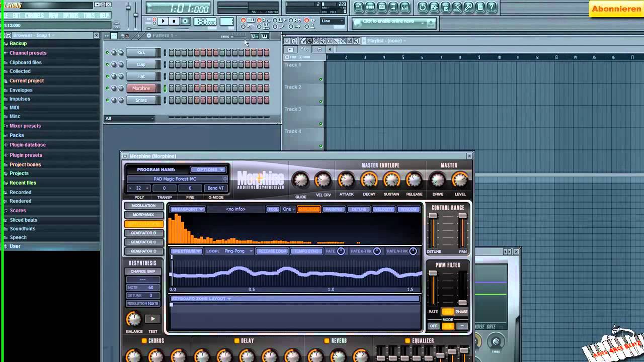Viewport: 644px width, 362px height.
Task: Open the help question mark icon
Action: [492, 7]
